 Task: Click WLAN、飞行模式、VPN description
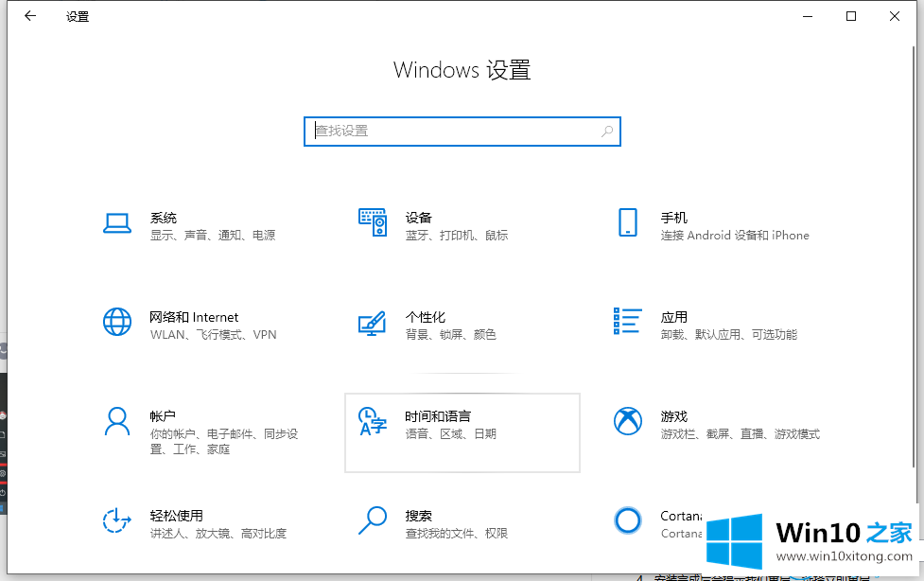(x=214, y=334)
